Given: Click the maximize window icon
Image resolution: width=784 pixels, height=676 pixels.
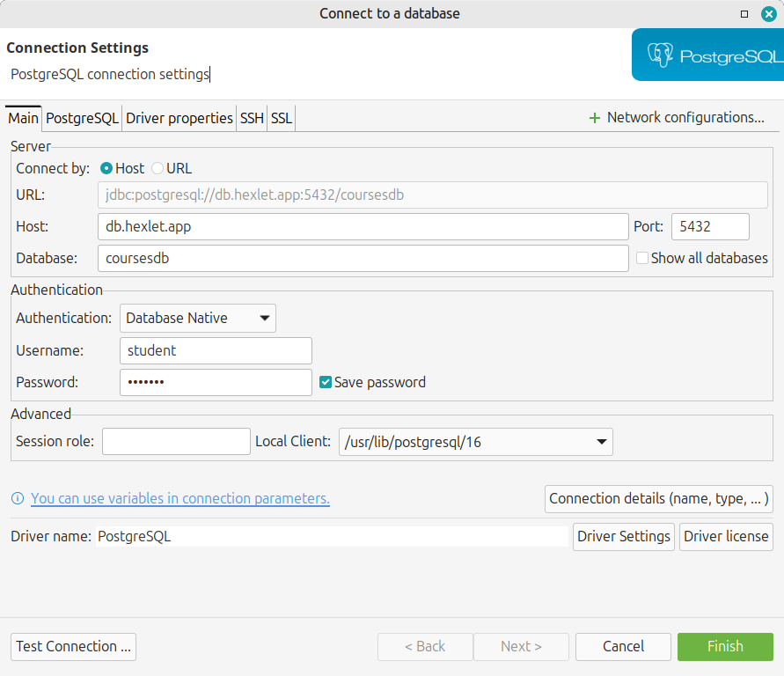Looking at the screenshot, I should click(744, 13).
